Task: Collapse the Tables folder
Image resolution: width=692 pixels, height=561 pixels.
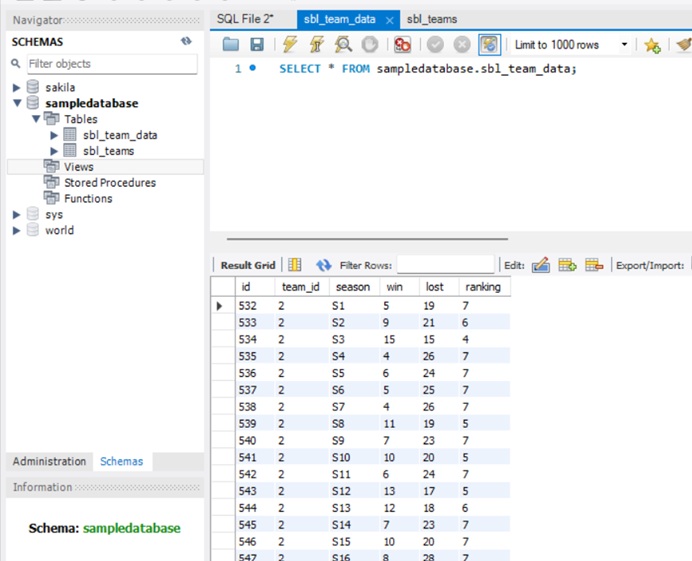Action: point(36,119)
